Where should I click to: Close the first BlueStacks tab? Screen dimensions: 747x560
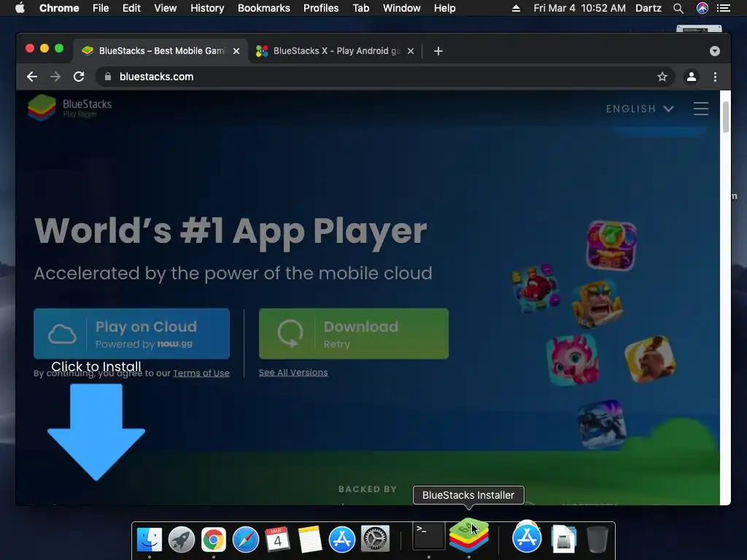tap(236, 51)
